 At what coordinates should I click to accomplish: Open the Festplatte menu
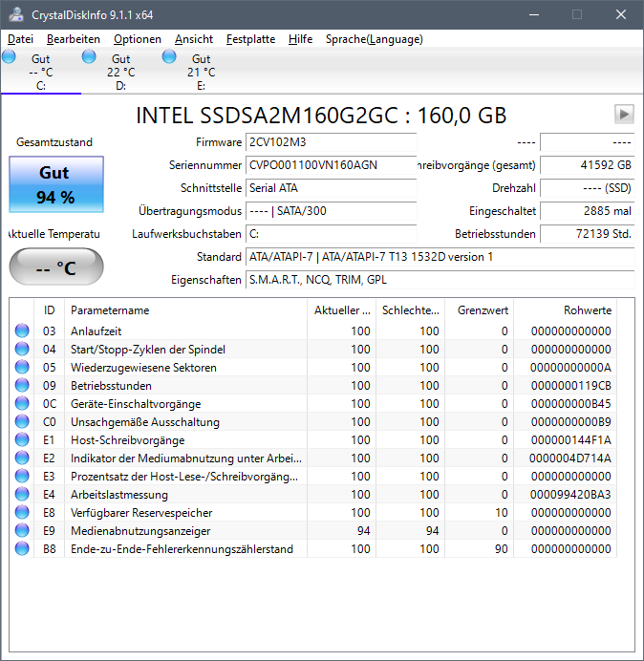pyautogui.click(x=250, y=39)
